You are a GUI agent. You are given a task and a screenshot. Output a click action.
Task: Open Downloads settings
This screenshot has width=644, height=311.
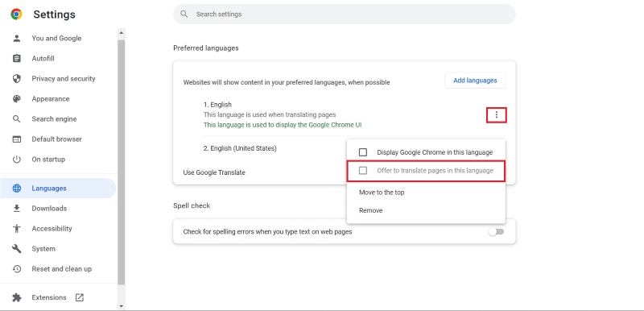point(49,209)
